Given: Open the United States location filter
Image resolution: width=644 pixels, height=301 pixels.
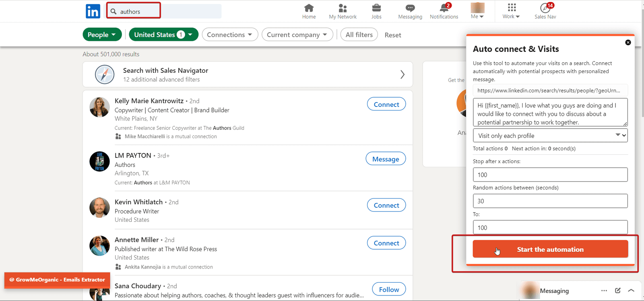Looking at the screenshot, I should pyautogui.click(x=164, y=35).
